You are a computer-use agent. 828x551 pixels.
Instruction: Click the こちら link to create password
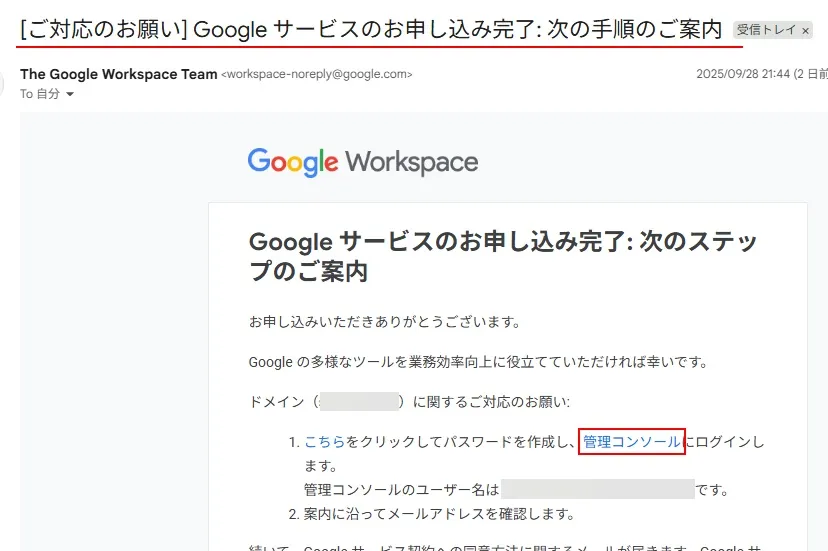pyautogui.click(x=325, y=442)
